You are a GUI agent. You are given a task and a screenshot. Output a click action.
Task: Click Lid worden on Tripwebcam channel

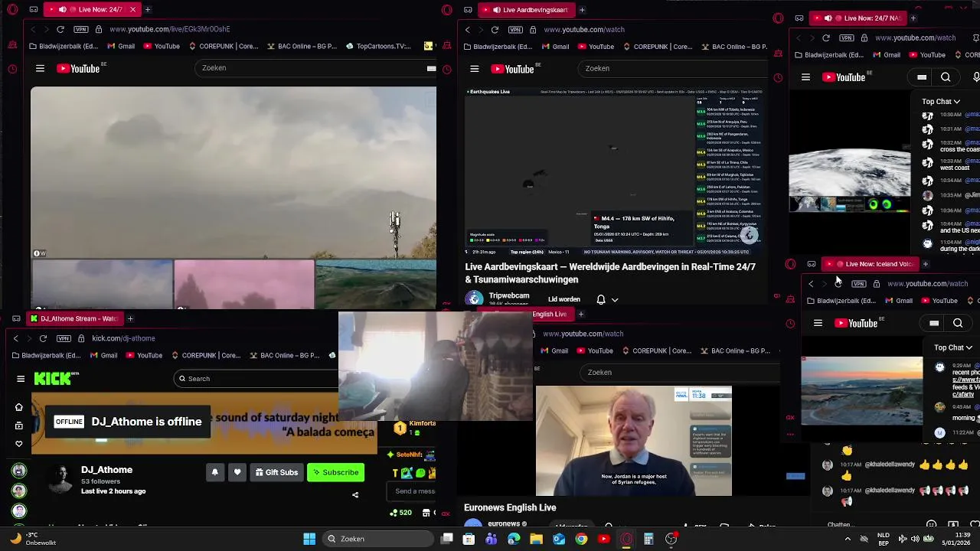(x=564, y=299)
